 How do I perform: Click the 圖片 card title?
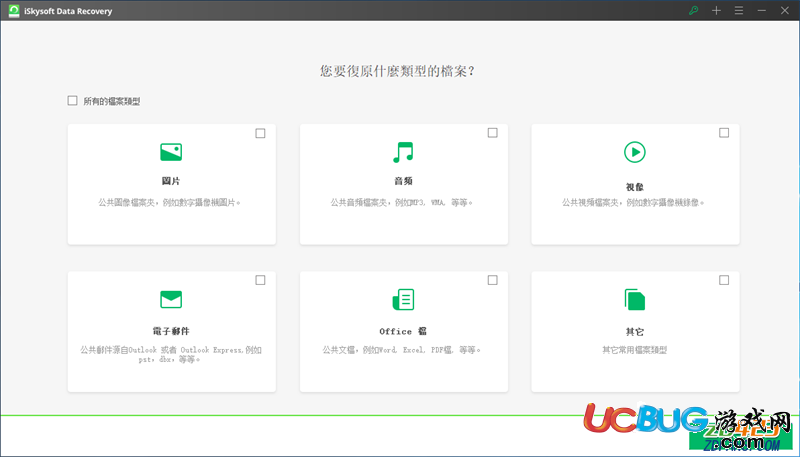pyautogui.click(x=171, y=181)
